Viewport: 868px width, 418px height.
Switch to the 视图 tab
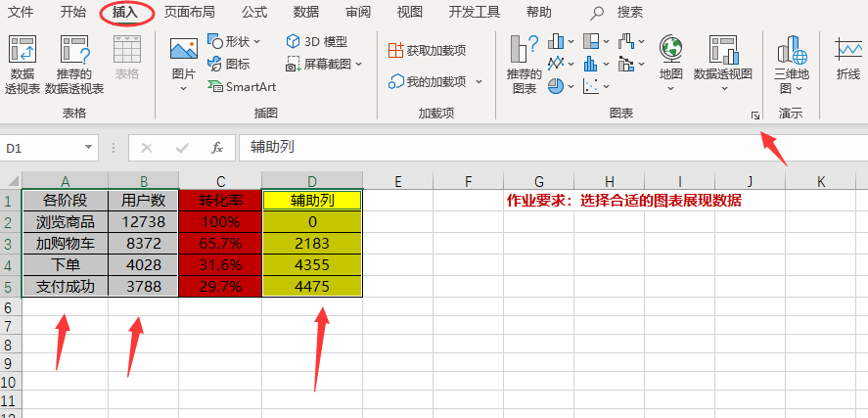click(x=410, y=12)
